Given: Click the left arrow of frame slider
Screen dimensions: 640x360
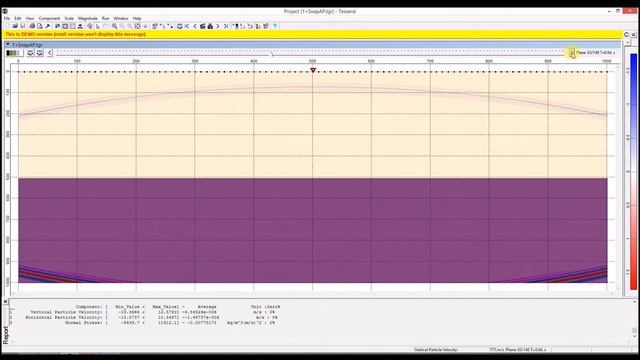Looking at the screenshot, I should [x=50, y=53].
